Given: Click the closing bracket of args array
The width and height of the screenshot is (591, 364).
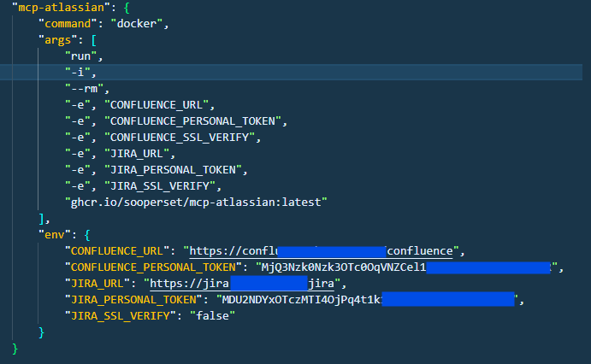Looking at the screenshot, I should tap(41, 219).
